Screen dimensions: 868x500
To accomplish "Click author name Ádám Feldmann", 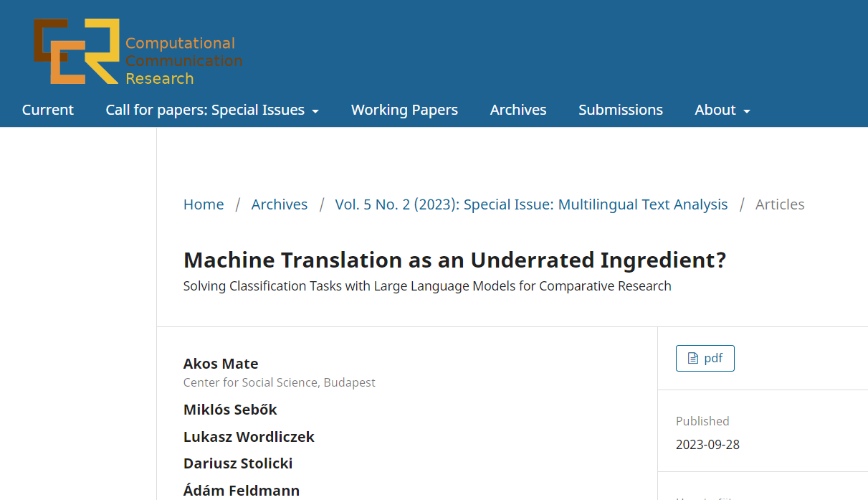I will pyautogui.click(x=242, y=491).
